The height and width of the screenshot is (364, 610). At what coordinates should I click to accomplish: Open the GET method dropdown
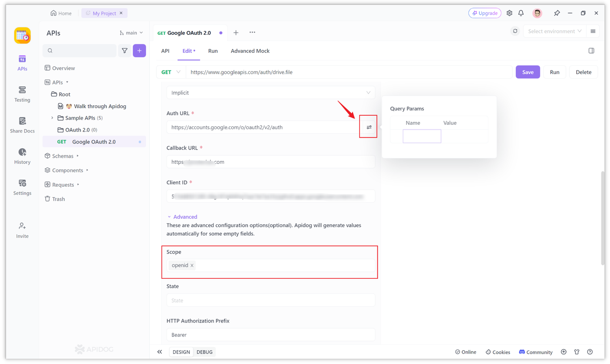click(171, 72)
